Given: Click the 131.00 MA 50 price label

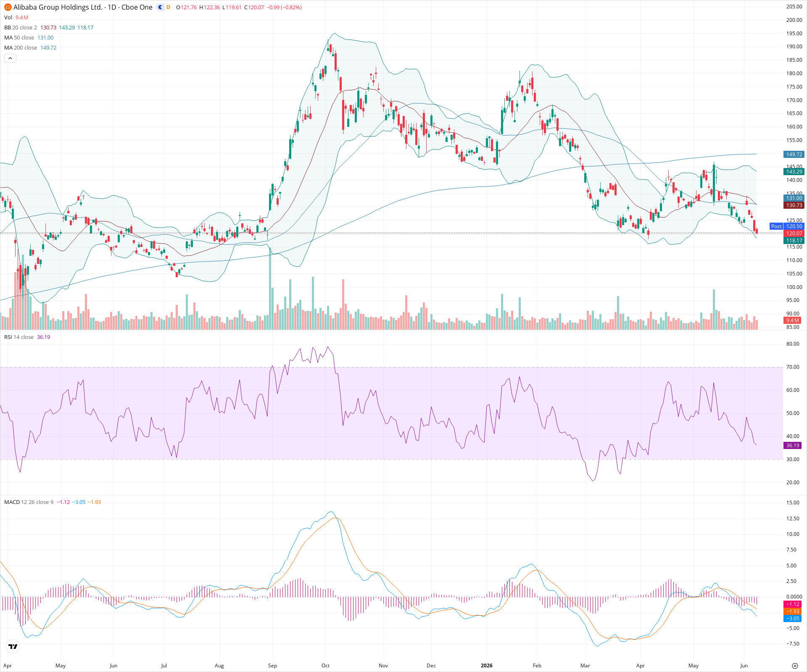Looking at the screenshot, I should tap(794, 198).
